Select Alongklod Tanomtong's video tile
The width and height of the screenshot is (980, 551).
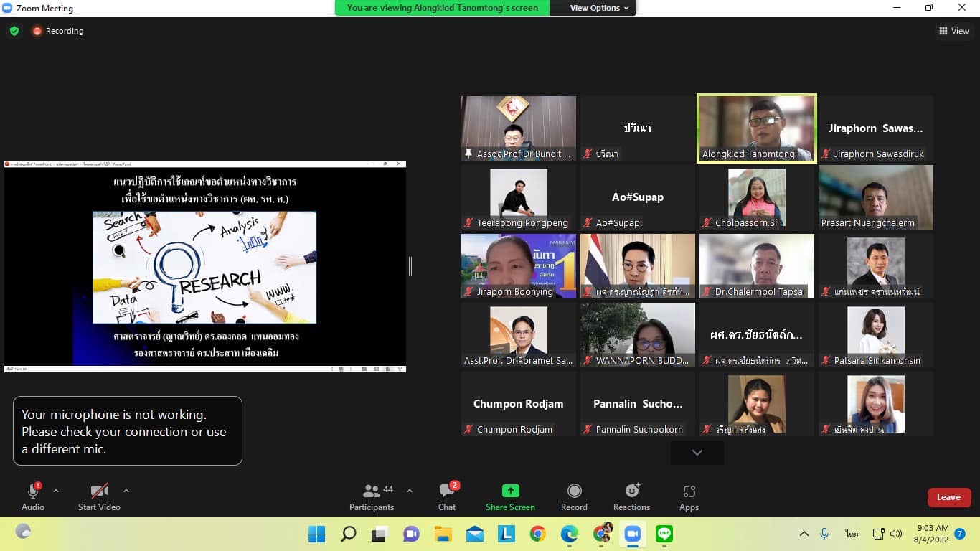click(756, 128)
